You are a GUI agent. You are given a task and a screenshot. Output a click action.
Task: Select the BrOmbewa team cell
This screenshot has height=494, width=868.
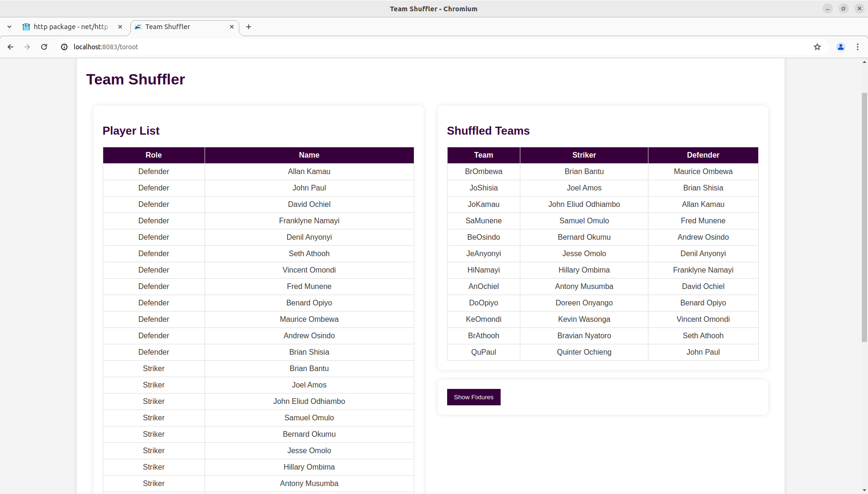[483, 171]
